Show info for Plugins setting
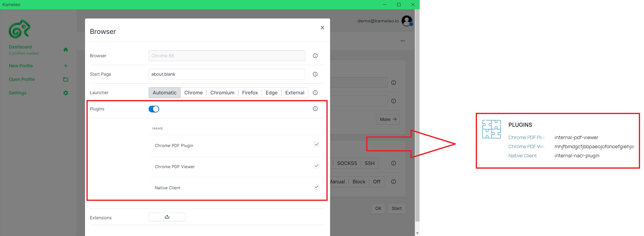This screenshot has height=236, width=644. click(315, 109)
